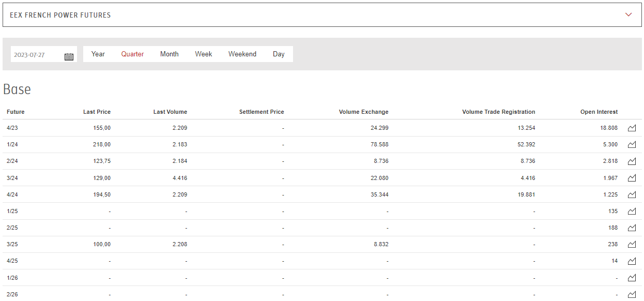This screenshot has width=644, height=301.
Task: Open chart for the 1/25 future
Action: click(632, 211)
